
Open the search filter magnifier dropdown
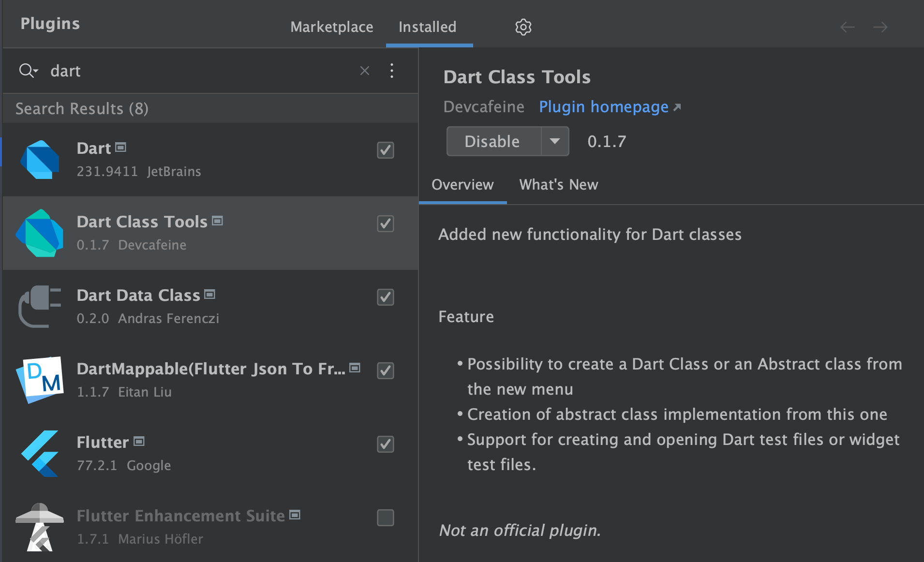(28, 71)
